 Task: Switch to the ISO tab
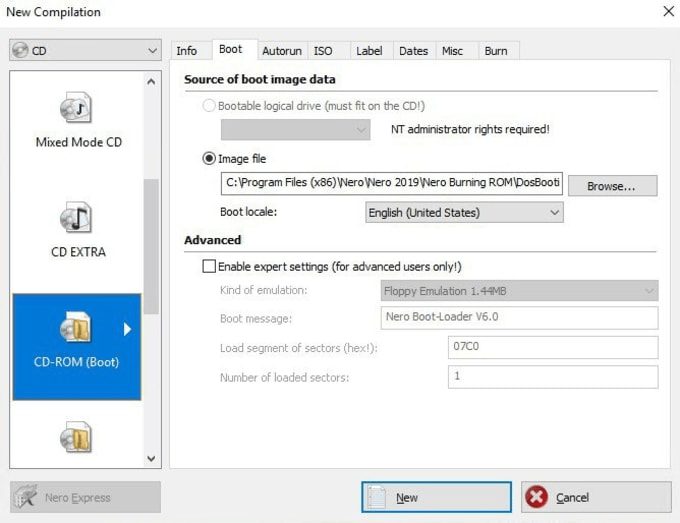tap(323, 50)
